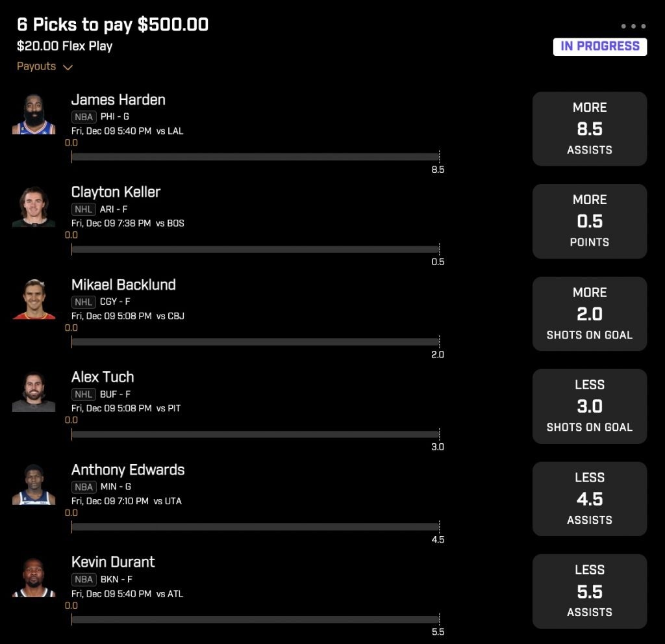Click James Harden's assists progress bar
Image resolution: width=665 pixels, height=644 pixels.
pos(255,157)
